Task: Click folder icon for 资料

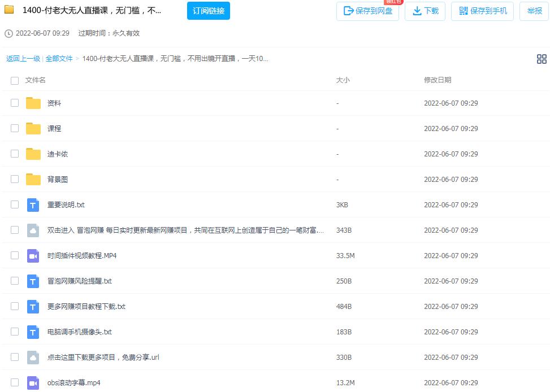Action: coord(33,103)
